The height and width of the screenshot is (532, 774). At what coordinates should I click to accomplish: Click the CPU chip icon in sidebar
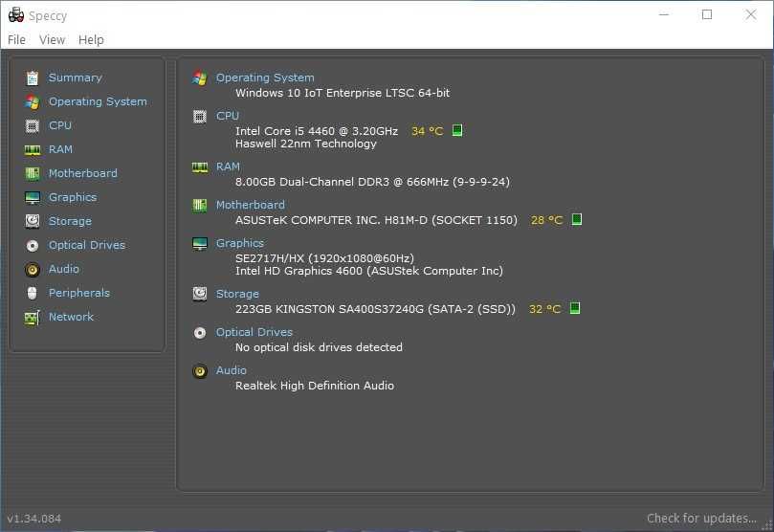coord(33,126)
